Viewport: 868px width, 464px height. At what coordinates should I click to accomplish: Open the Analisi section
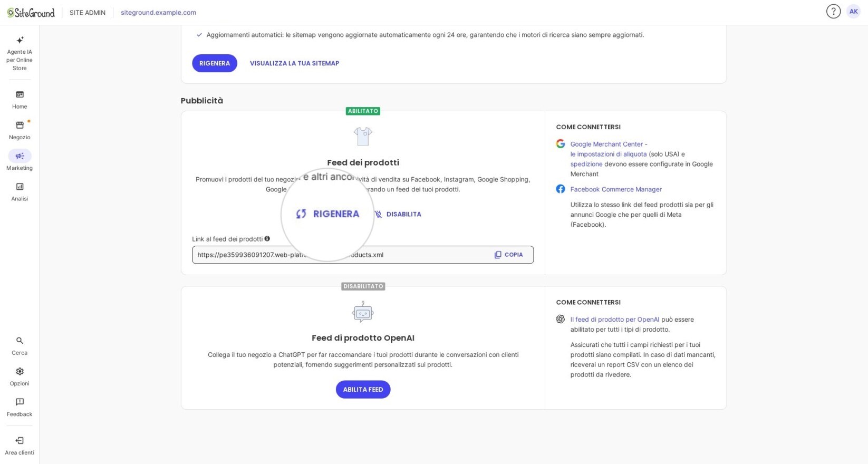click(x=20, y=192)
